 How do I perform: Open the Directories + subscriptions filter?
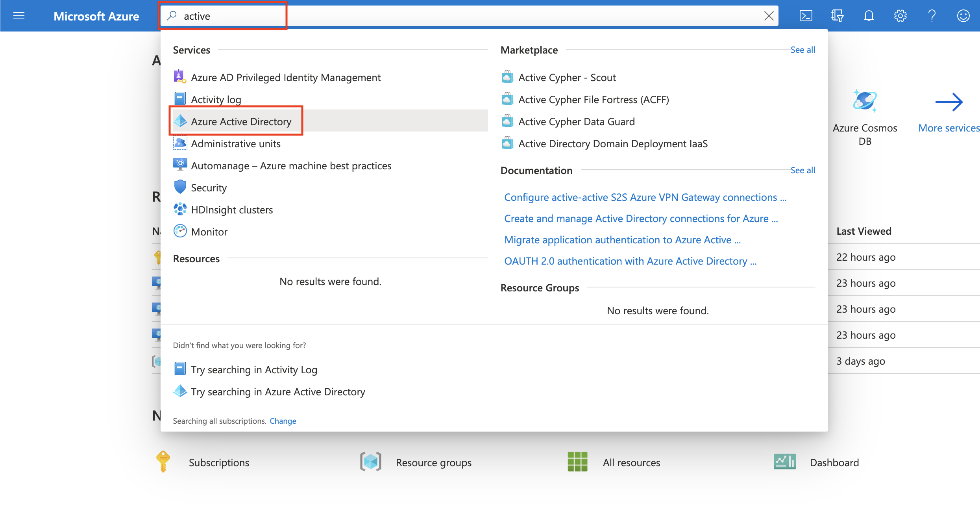[x=837, y=16]
